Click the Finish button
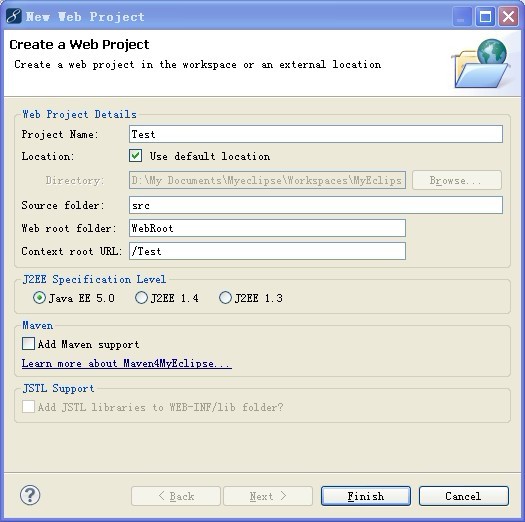This screenshot has height=522, width=525. (366, 496)
